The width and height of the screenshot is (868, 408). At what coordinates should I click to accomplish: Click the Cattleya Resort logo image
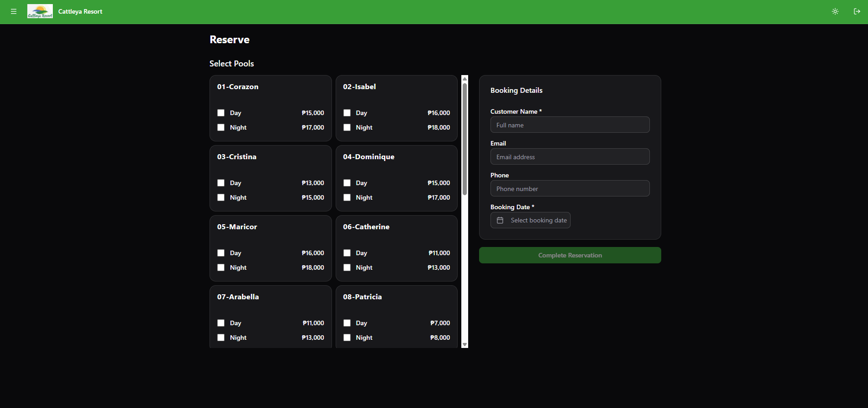(40, 11)
